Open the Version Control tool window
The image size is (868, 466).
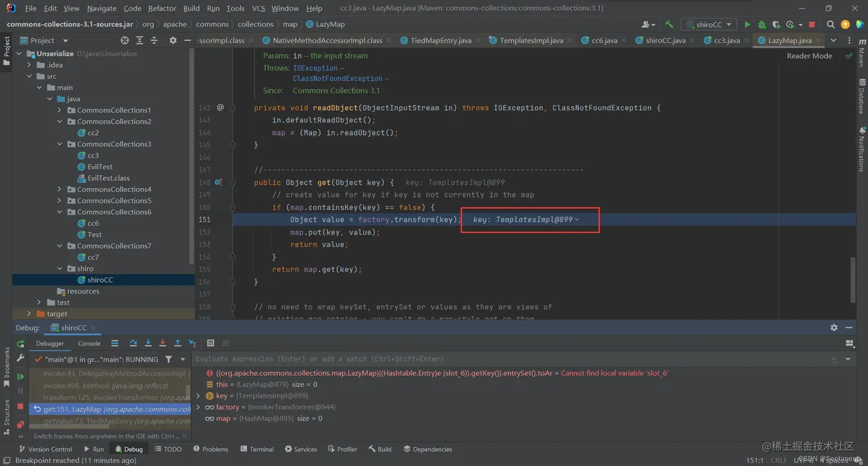45,449
